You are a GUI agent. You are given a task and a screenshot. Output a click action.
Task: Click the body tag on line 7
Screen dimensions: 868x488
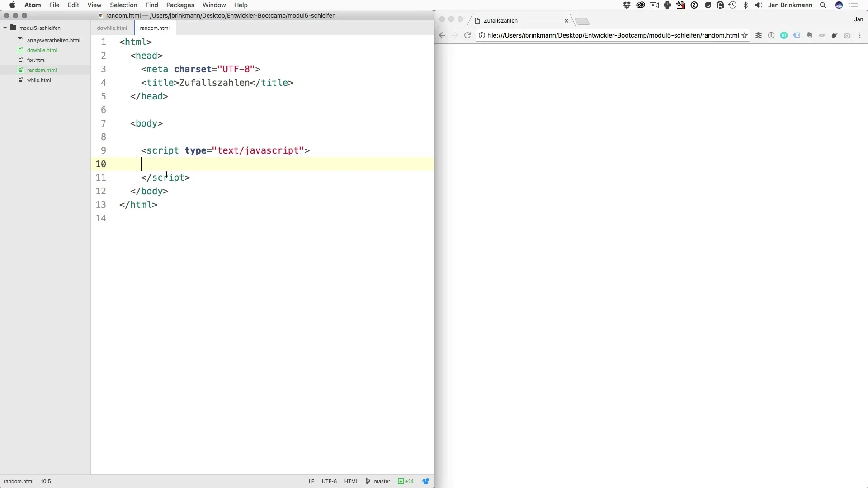click(146, 123)
